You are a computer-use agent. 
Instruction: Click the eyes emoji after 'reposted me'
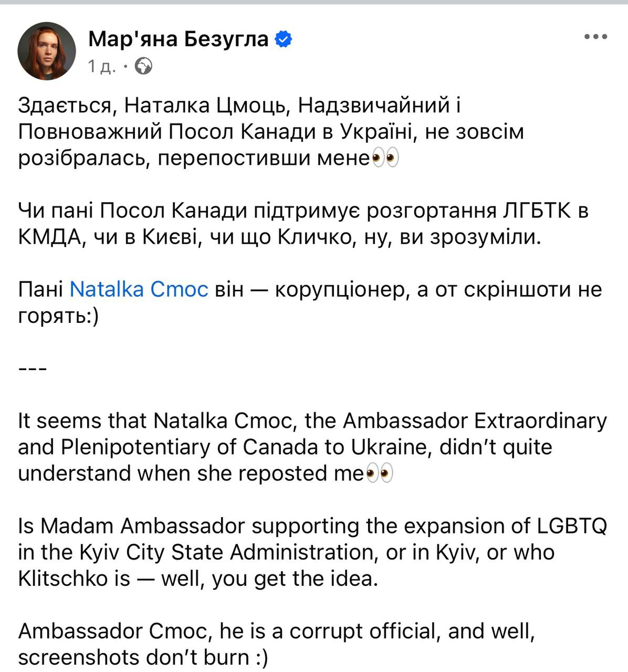[379, 474]
